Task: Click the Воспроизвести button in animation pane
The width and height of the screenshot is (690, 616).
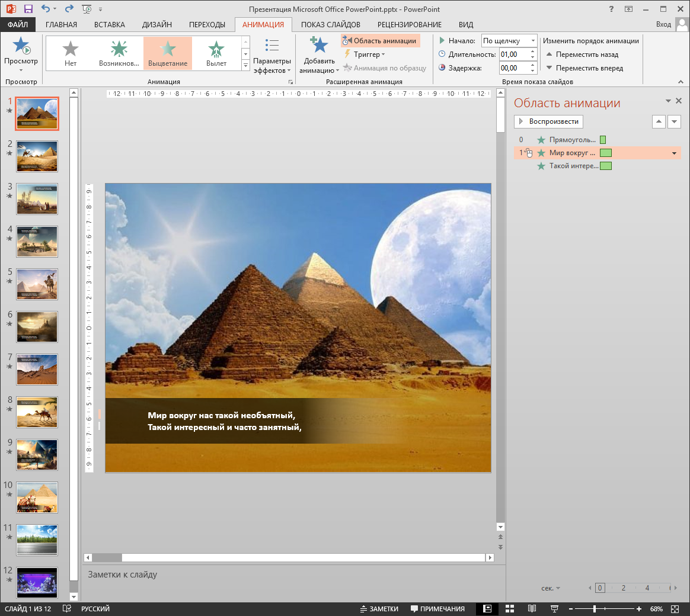Action: click(548, 121)
